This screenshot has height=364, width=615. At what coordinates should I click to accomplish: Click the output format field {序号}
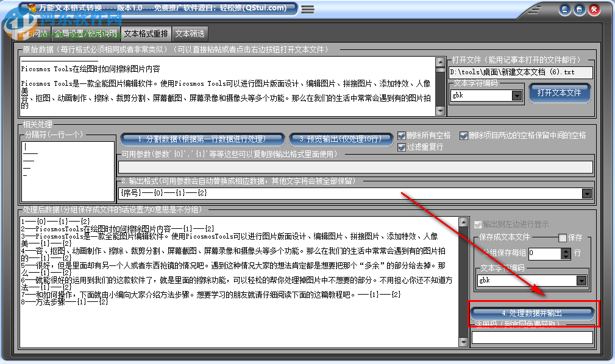350,193
